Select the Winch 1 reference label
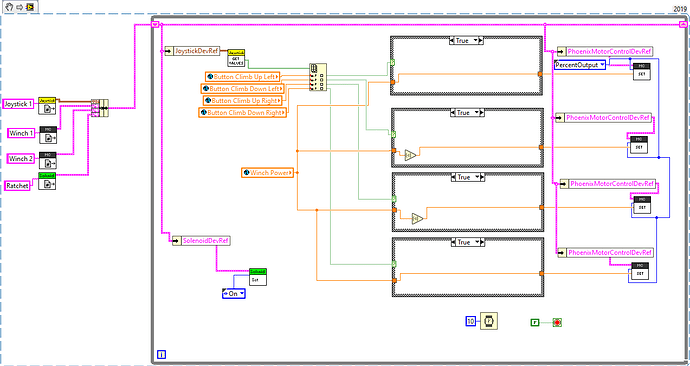The image size is (690, 366). pyautogui.click(x=22, y=133)
